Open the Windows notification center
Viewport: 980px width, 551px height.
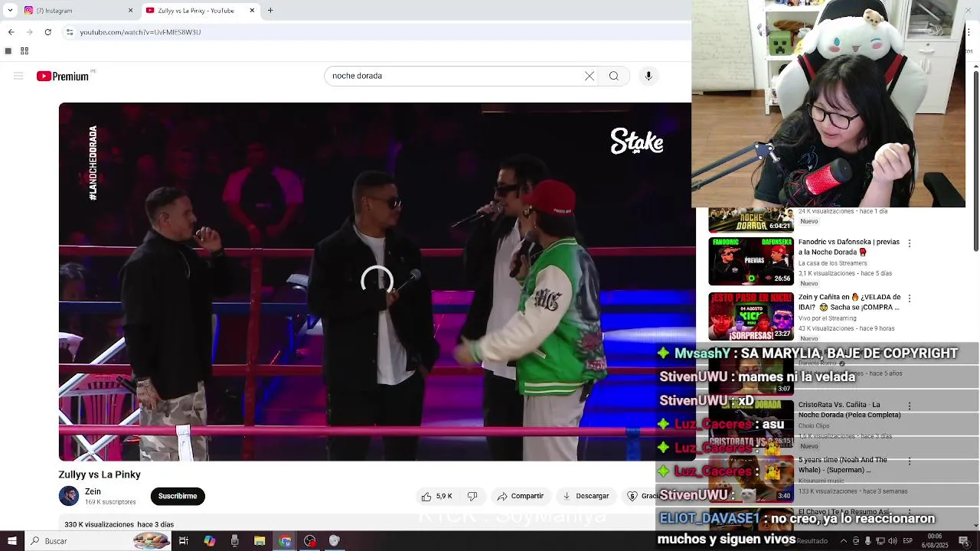[x=964, y=541]
